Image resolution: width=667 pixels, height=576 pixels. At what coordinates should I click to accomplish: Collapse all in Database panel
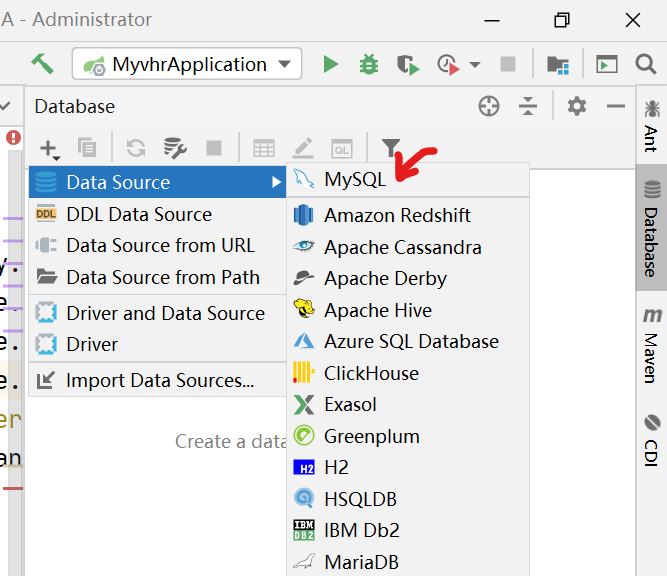528,106
